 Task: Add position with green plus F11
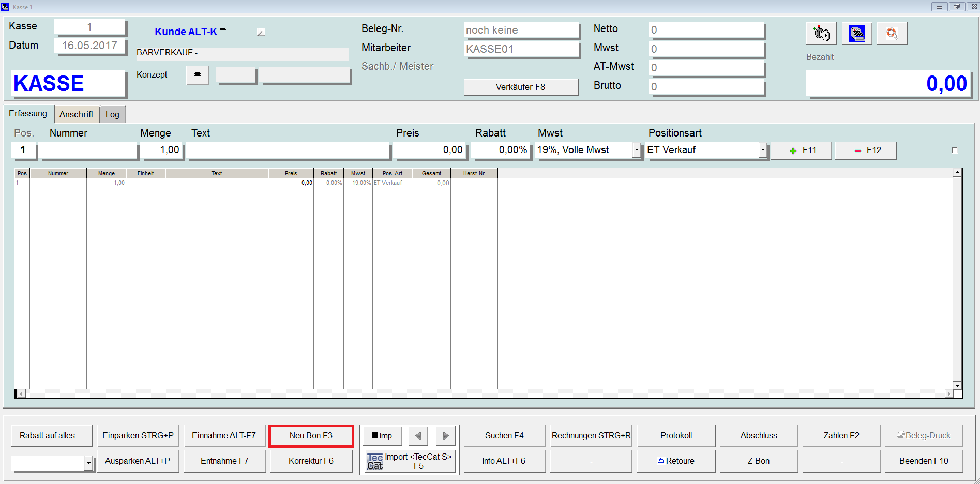(x=801, y=150)
